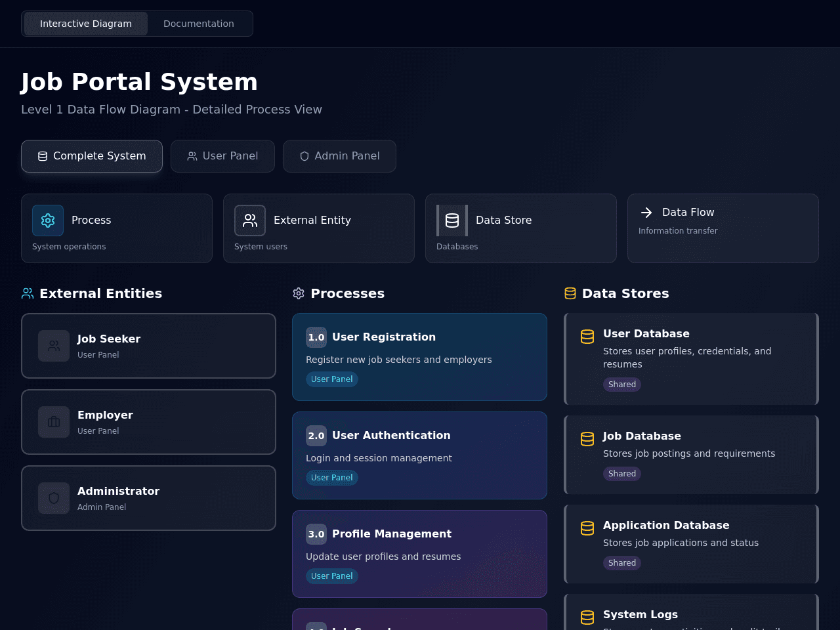Image resolution: width=840 pixels, height=630 pixels.
Task: Click the Administrator shield icon
Action: [x=54, y=498]
